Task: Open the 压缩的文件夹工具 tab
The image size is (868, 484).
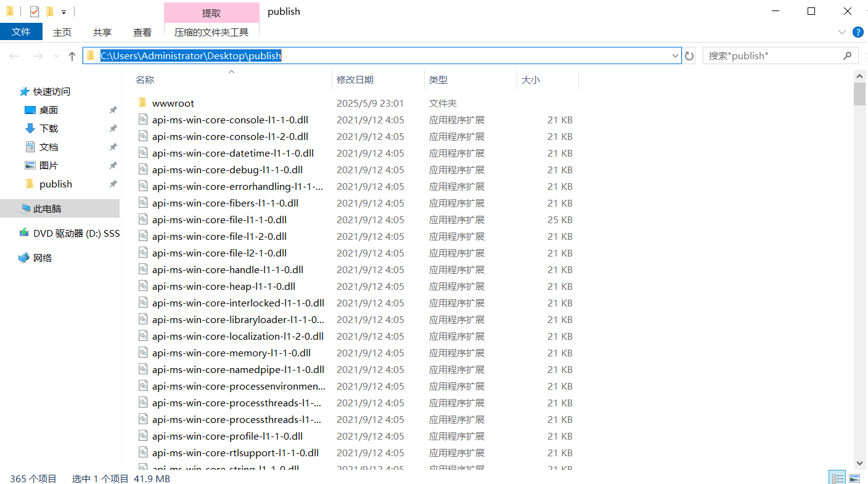Action: (x=211, y=32)
